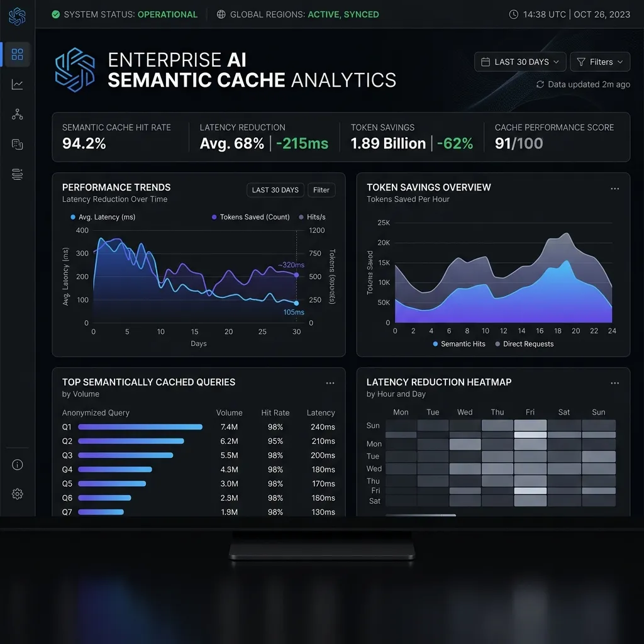Click heatmap cell Tue row, Sun column

pyautogui.click(x=599, y=457)
